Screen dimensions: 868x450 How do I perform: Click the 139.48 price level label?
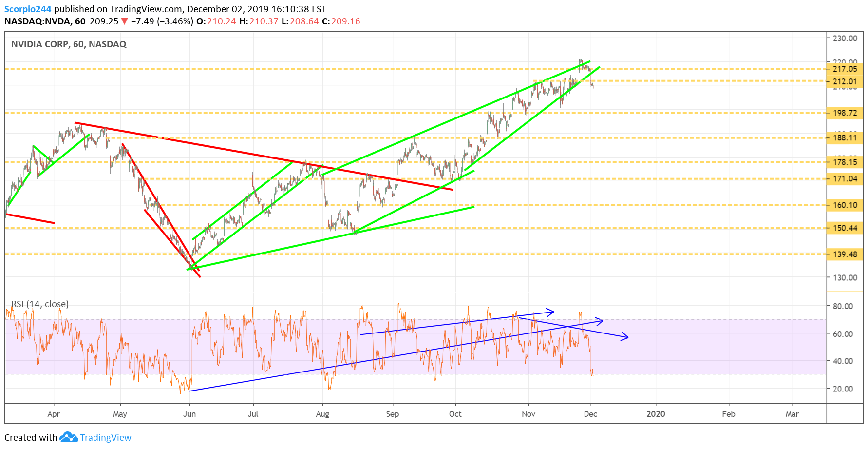(x=845, y=254)
